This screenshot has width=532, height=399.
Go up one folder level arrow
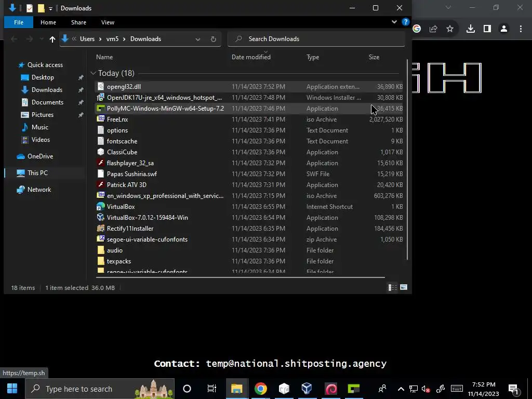click(52, 39)
